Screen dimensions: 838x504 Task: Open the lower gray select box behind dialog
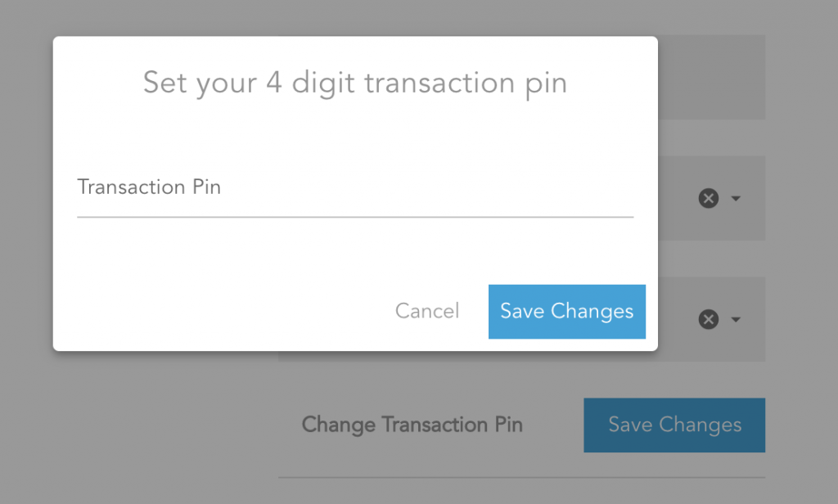click(x=711, y=320)
